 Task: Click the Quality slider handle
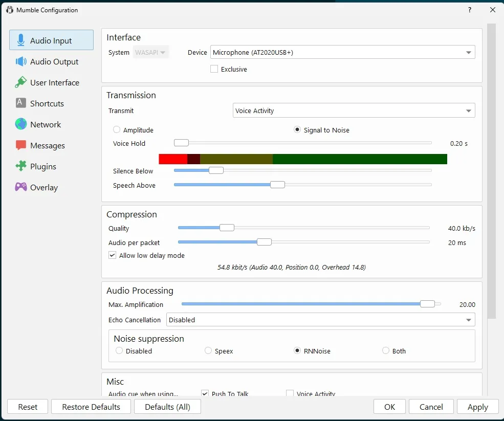pos(227,228)
